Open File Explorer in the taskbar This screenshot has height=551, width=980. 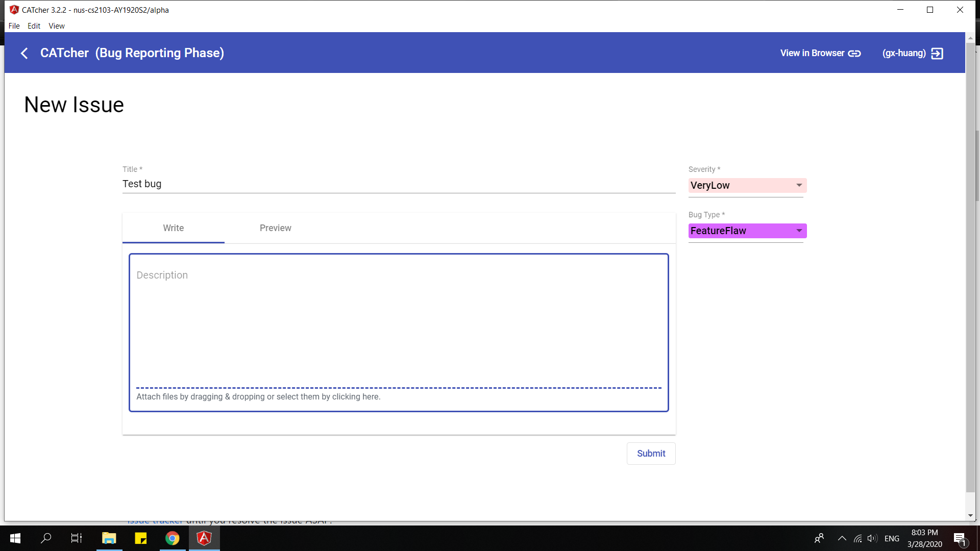(109, 538)
